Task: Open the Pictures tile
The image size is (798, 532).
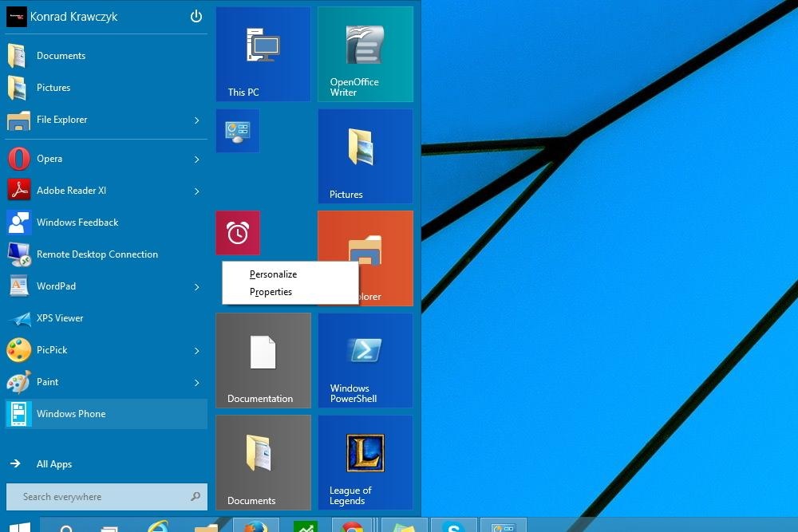Action: click(x=365, y=156)
